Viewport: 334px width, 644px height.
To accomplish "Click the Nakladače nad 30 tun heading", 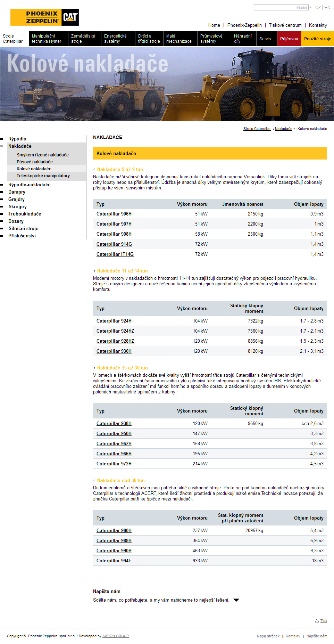I will [121, 480].
